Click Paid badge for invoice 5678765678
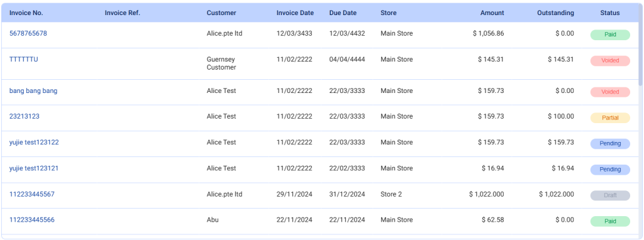The image size is (644, 240). (x=610, y=35)
